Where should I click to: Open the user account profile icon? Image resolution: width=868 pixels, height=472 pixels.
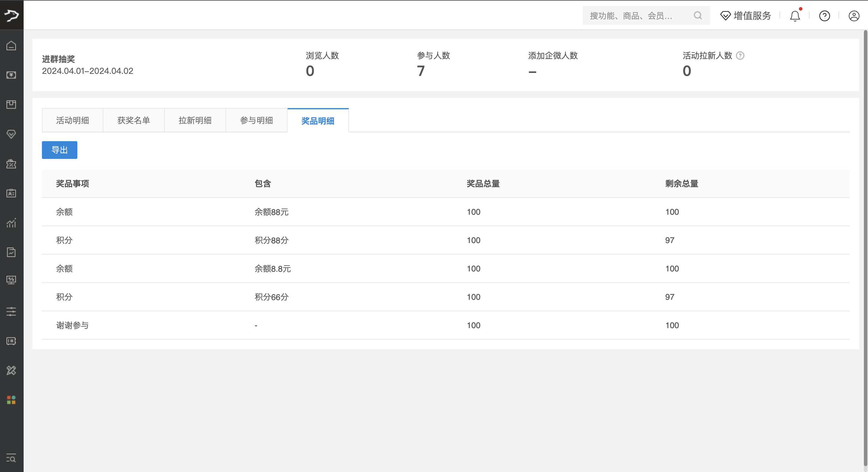854,16
